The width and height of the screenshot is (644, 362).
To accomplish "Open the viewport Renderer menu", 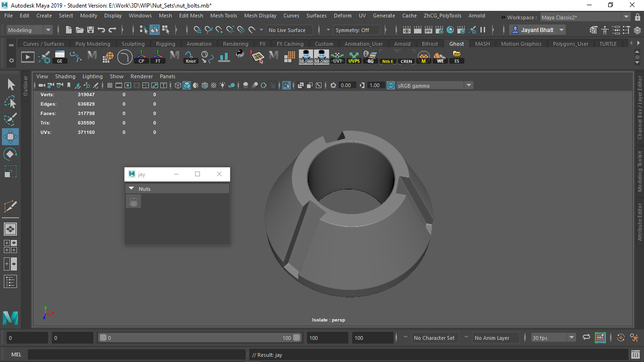I will 142,76.
